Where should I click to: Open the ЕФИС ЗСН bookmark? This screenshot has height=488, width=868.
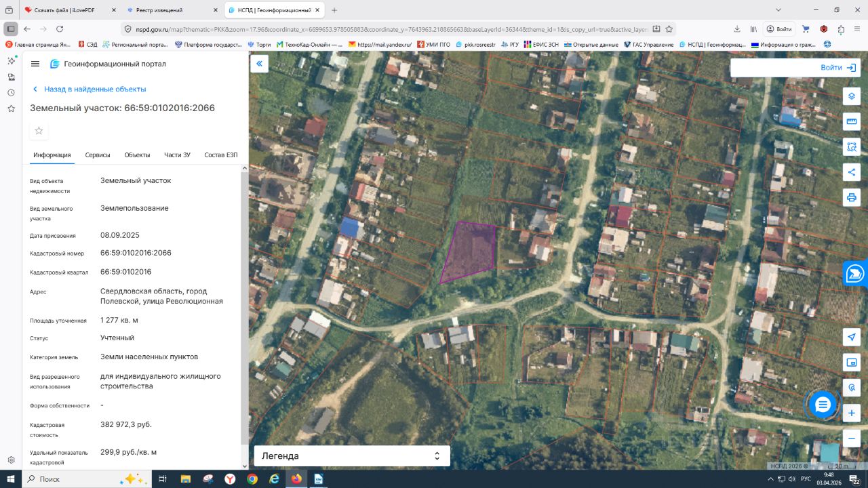[x=541, y=45]
